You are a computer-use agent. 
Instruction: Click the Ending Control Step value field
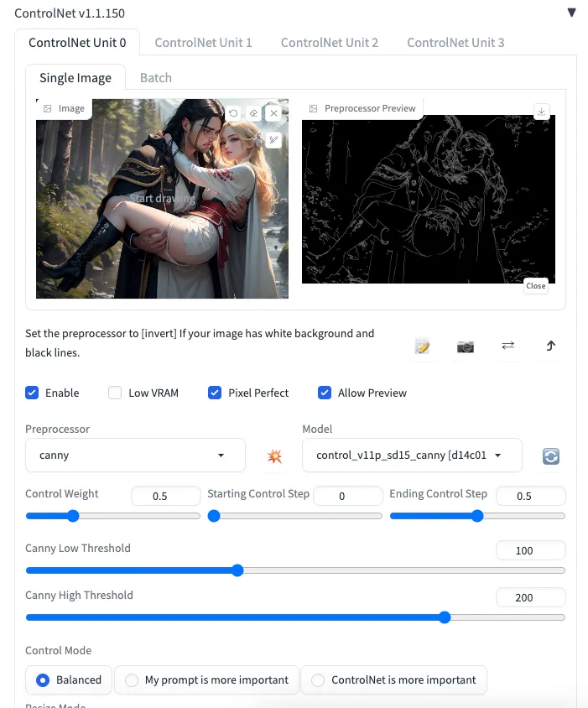[530, 496]
